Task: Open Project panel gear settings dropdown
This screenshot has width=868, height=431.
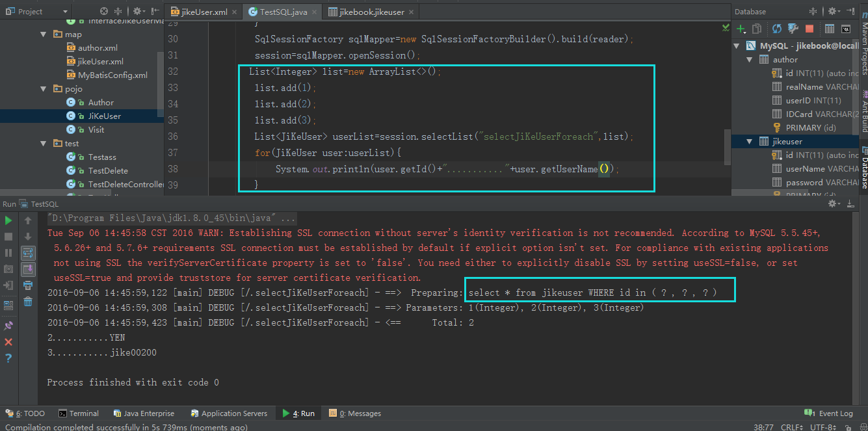Action: 140,11
